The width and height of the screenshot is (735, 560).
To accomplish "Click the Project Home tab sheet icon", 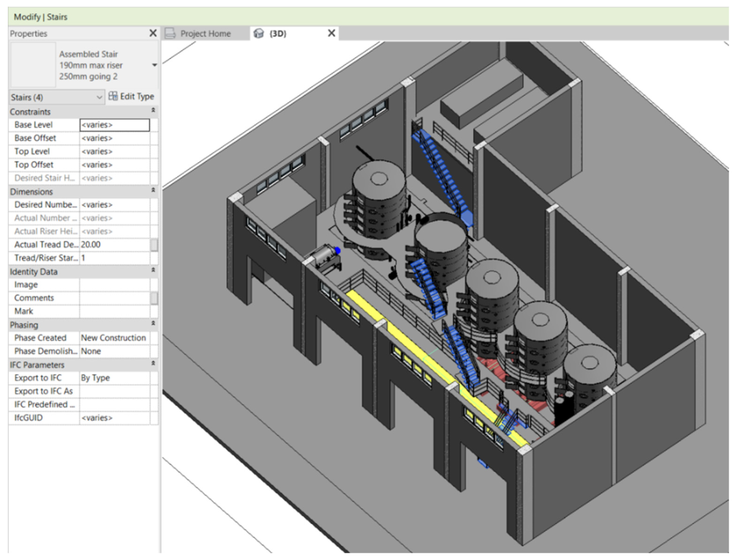I will pos(170,33).
